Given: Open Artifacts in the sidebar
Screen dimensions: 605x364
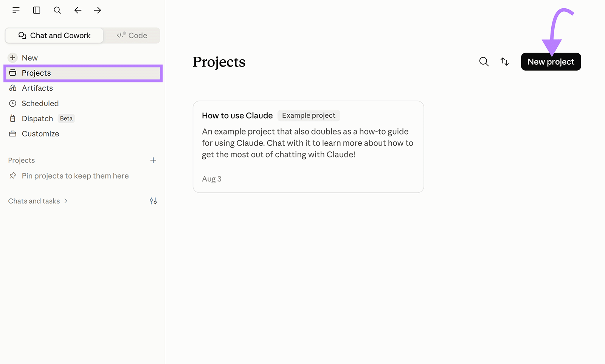Looking at the screenshot, I should 83,88.
